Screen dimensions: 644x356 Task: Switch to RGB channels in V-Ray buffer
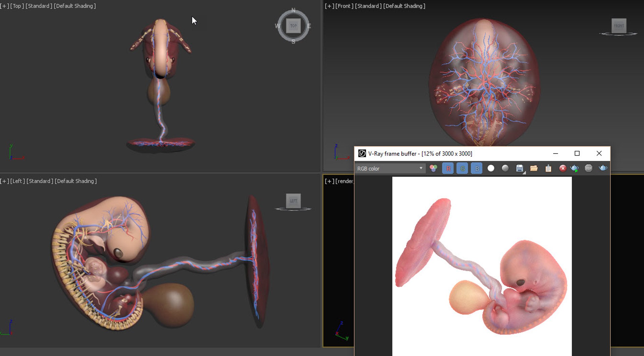[433, 168]
